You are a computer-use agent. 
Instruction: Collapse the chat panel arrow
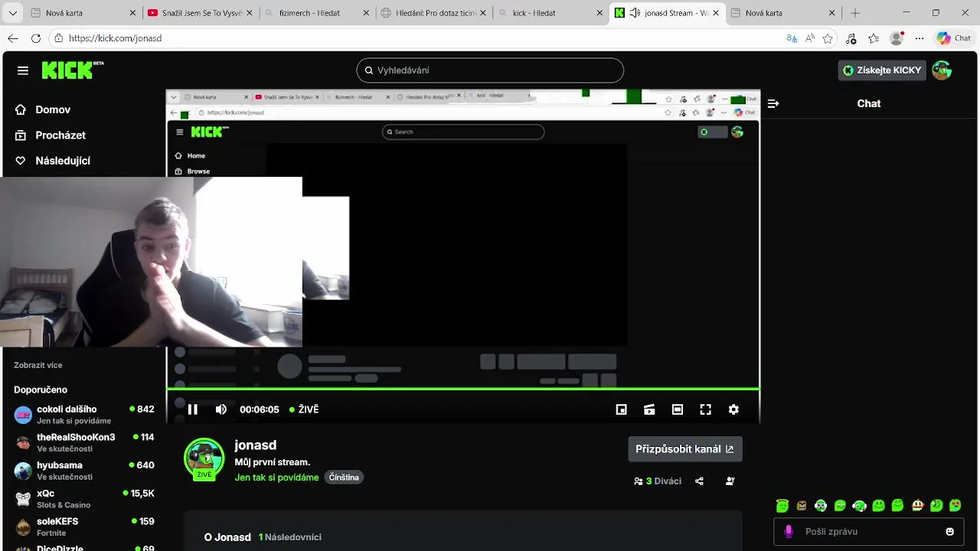tap(773, 103)
